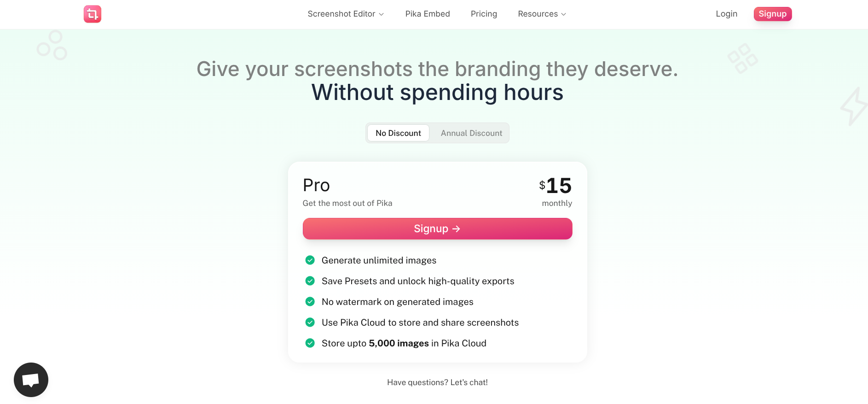Open the chat bubble widget
The width and height of the screenshot is (868, 404).
(31, 380)
